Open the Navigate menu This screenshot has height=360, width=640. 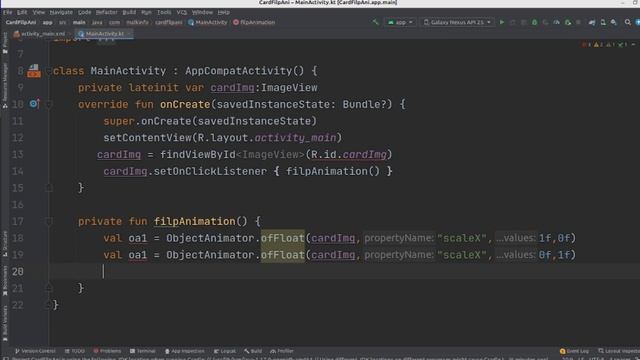coord(61,12)
